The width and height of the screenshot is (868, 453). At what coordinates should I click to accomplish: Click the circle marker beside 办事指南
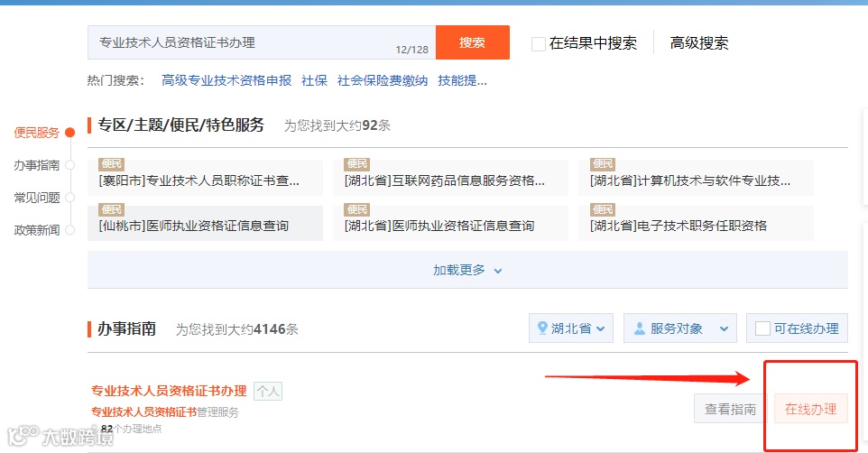click(x=69, y=164)
